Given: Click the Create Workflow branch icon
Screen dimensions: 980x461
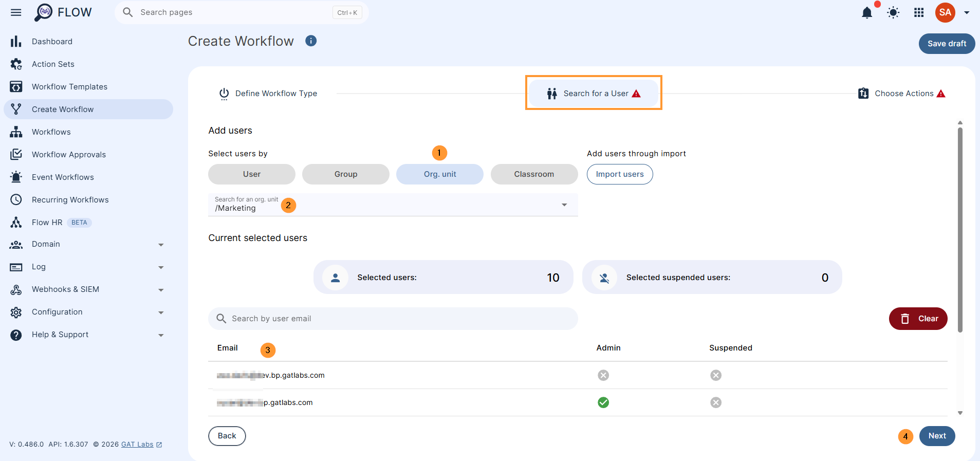Looking at the screenshot, I should pos(16,109).
